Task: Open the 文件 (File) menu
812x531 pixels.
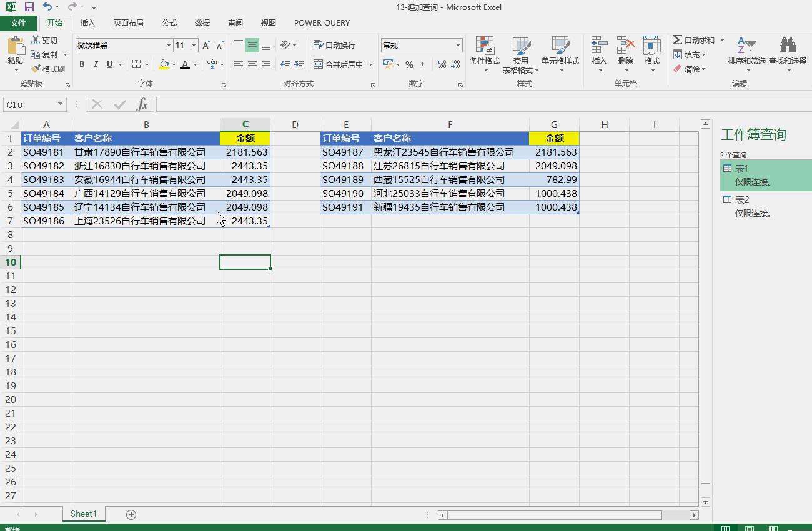Action: tap(18, 23)
